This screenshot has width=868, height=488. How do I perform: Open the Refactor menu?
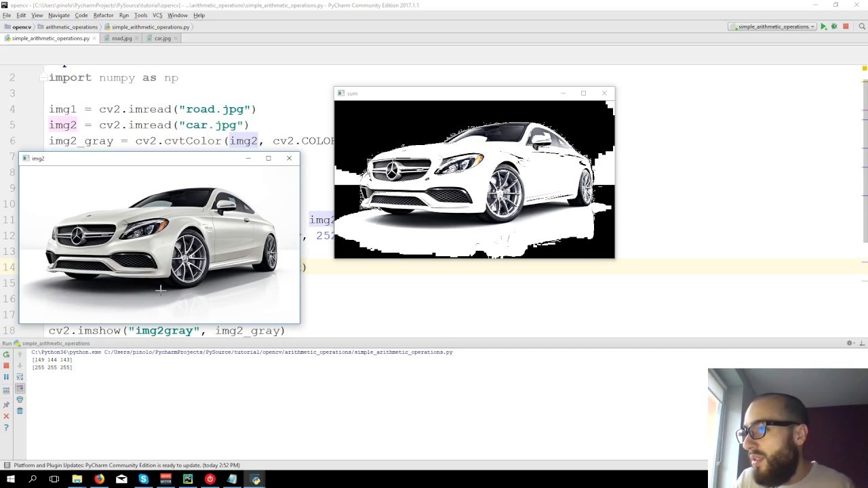pos(103,15)
